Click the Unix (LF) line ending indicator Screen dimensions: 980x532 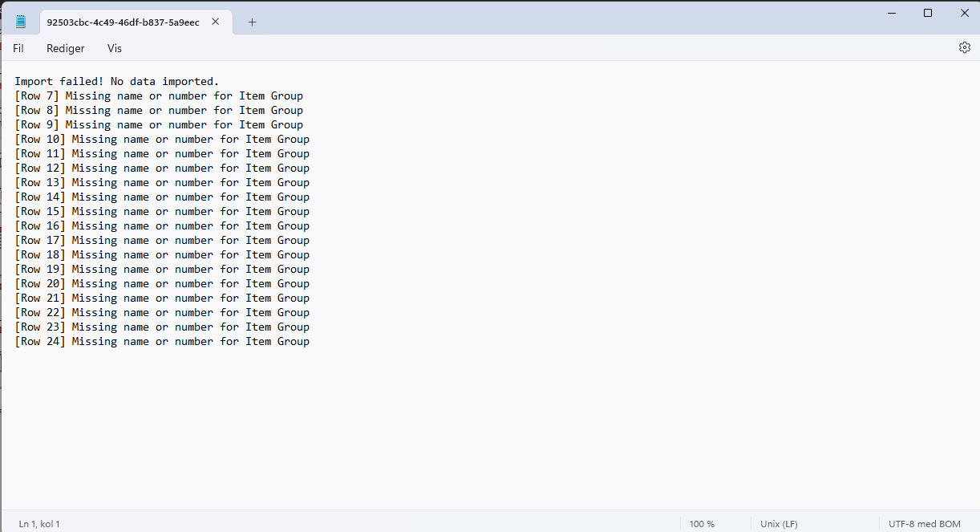(x=779, y=524)
